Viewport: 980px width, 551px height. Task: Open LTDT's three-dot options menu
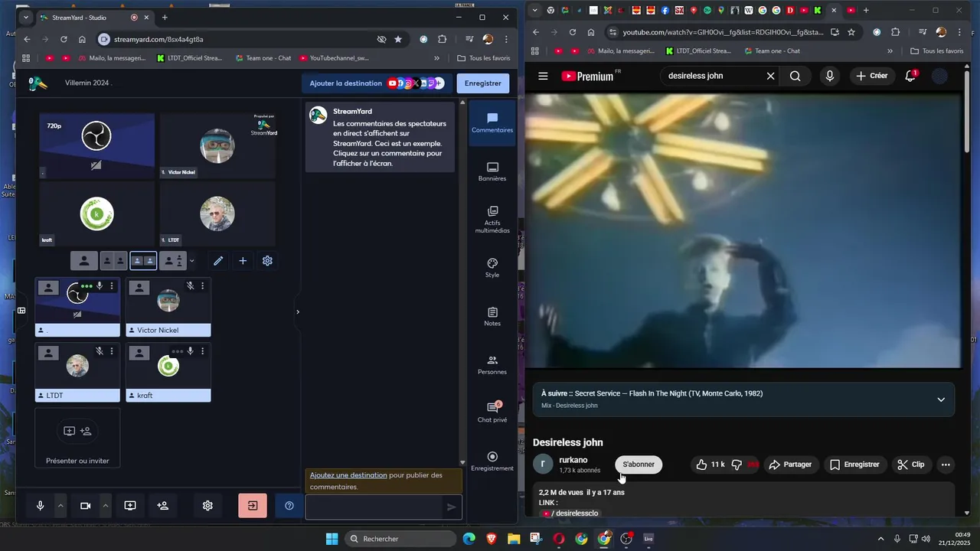[112, 351]
